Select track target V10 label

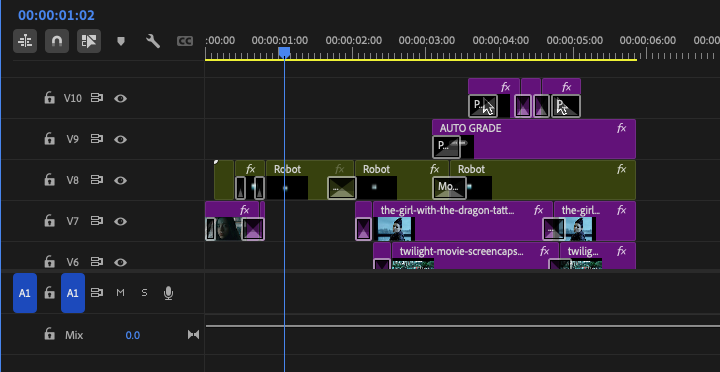tap(73, 98)
